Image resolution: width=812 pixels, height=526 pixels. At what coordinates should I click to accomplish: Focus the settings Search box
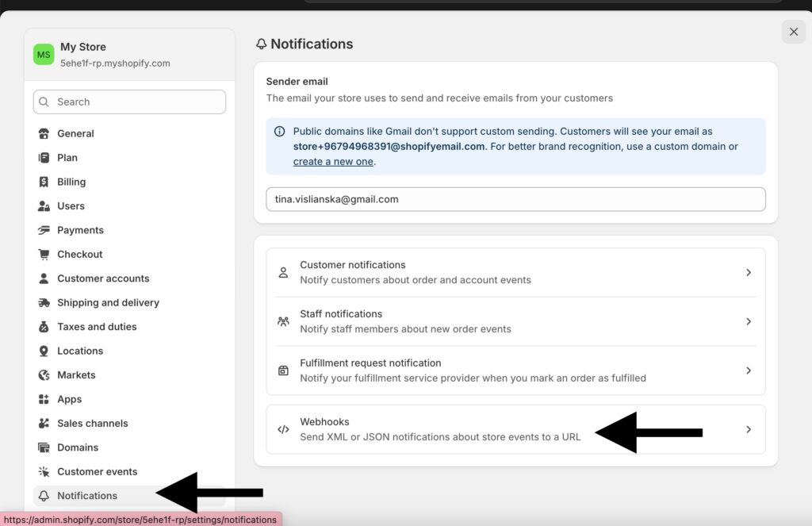click(129, 102)
